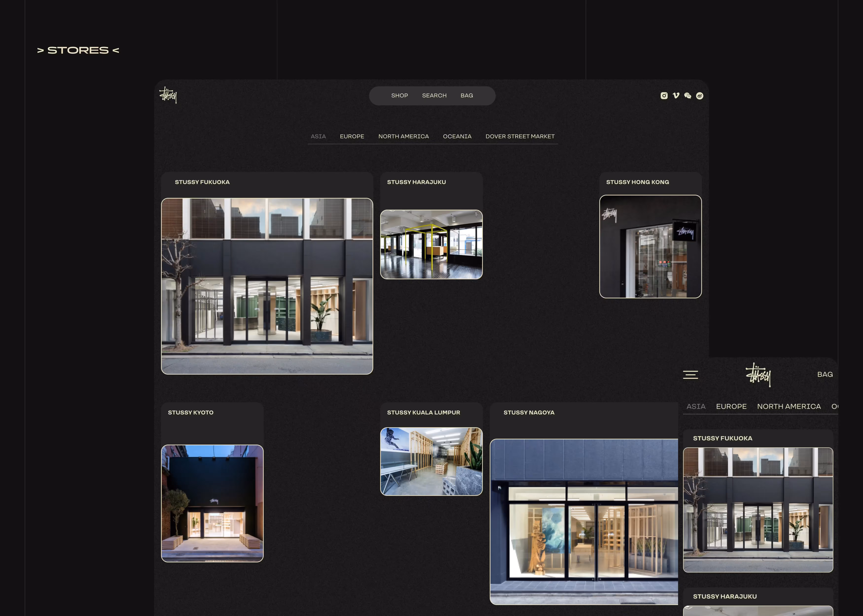Open the WeChat social icon
The image size is (863, 616).
pos(688,96)
